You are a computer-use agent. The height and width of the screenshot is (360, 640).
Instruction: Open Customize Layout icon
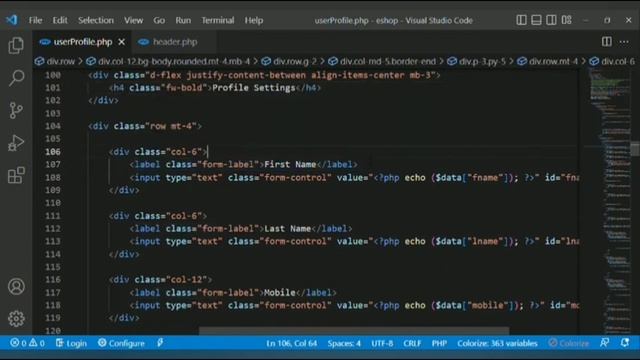567,20
